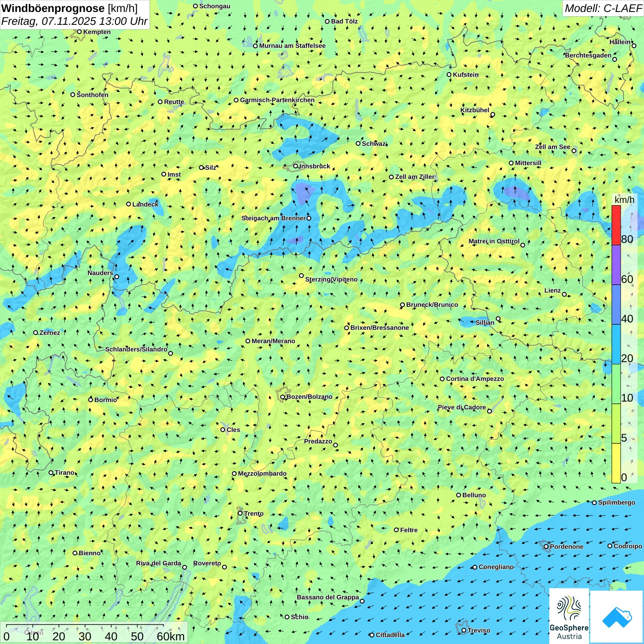Click the Bienno label

coord(89,553)
